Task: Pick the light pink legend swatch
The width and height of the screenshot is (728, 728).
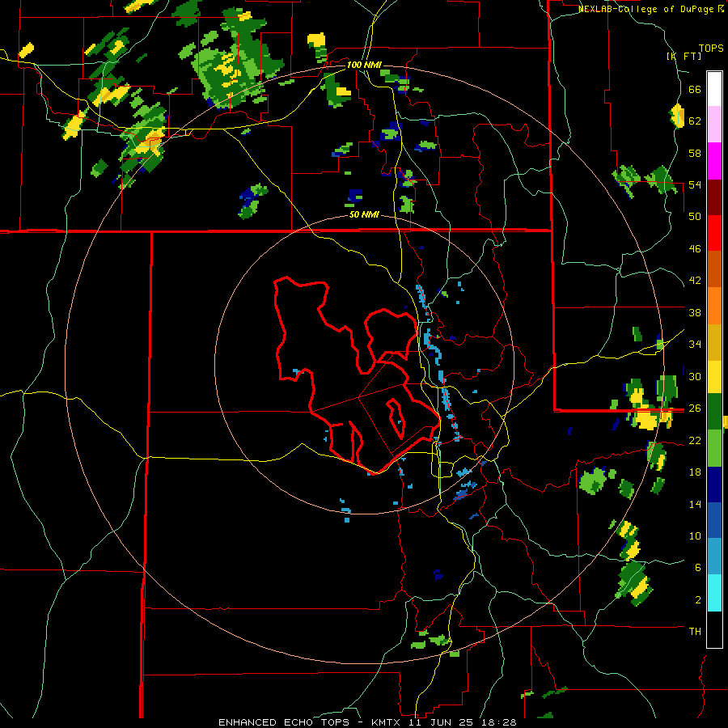Action: click(x=714, y=125)
